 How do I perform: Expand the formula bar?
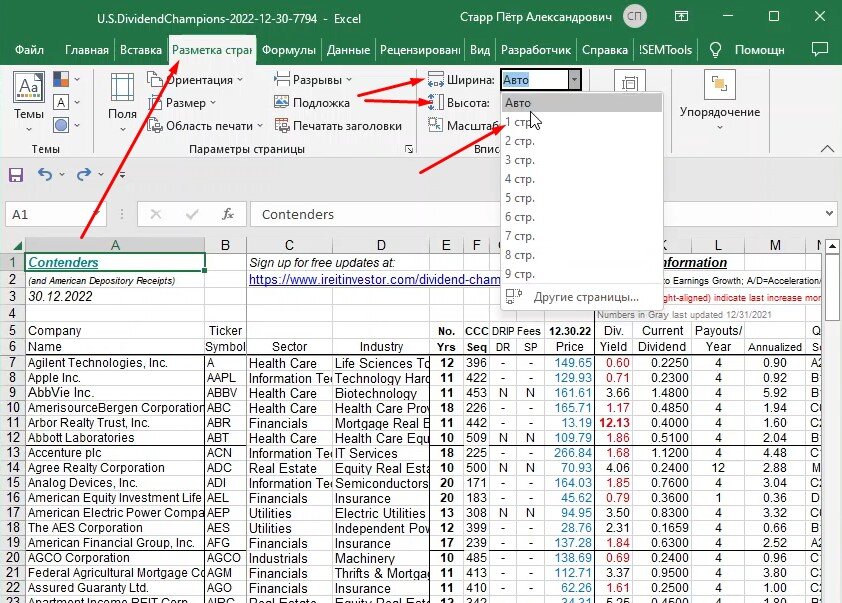coord(829,214)
